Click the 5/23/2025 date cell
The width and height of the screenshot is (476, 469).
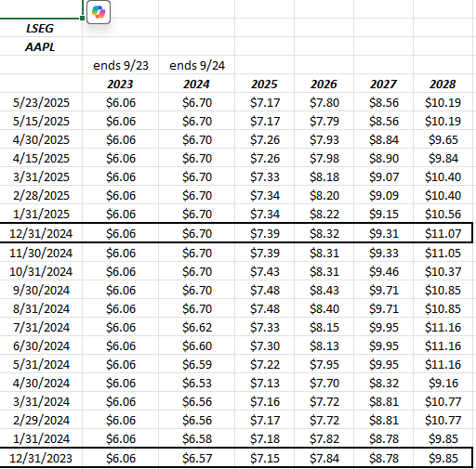pyautogui.click(x=41, y=102)
